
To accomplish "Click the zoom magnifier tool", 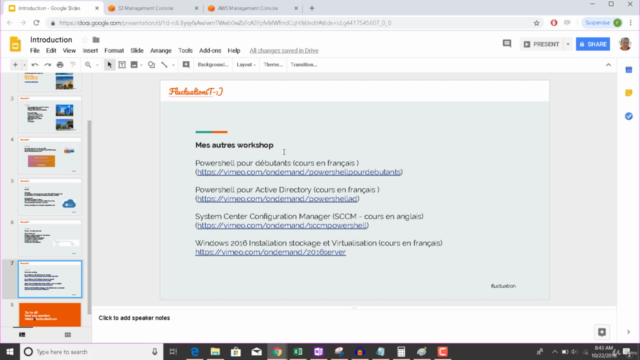I will point(88,64).
